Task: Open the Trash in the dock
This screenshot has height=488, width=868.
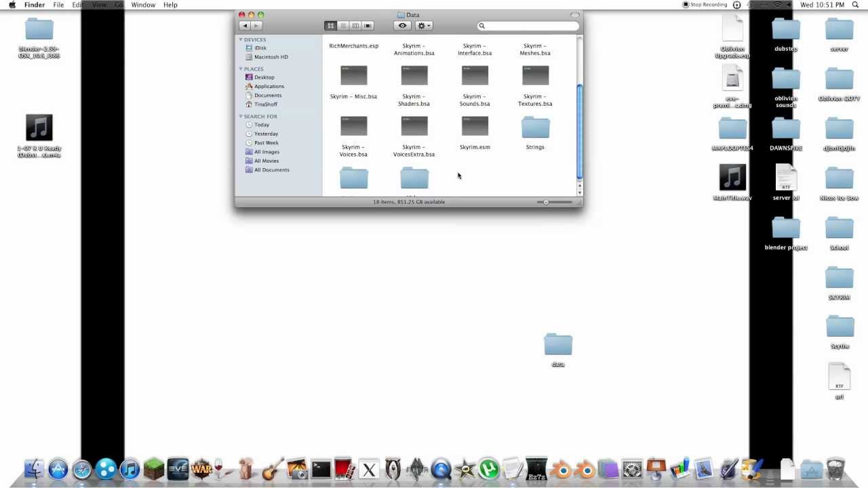Action: tap(835, 469)
